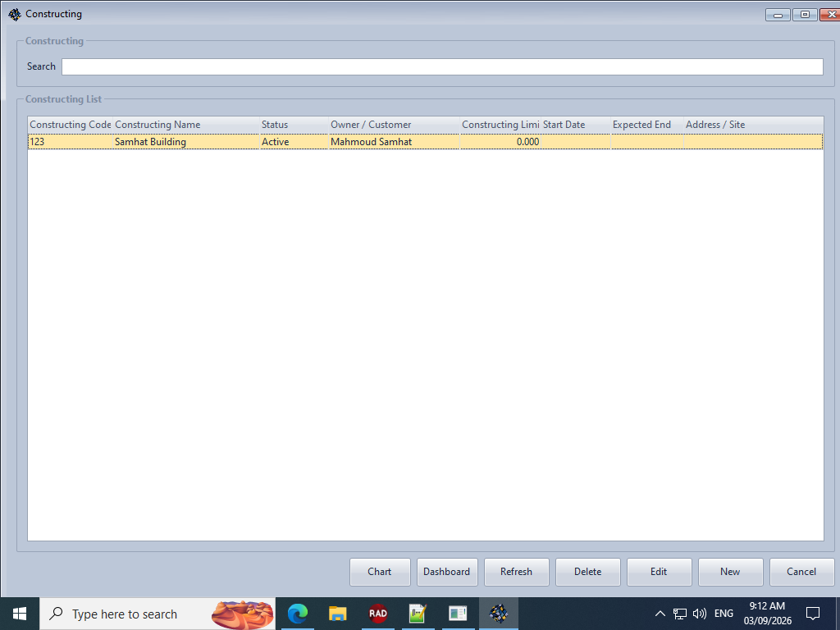This screenshot has height=630, width=840.
Task: Click the Cancel button
Action: click(801, 572)
